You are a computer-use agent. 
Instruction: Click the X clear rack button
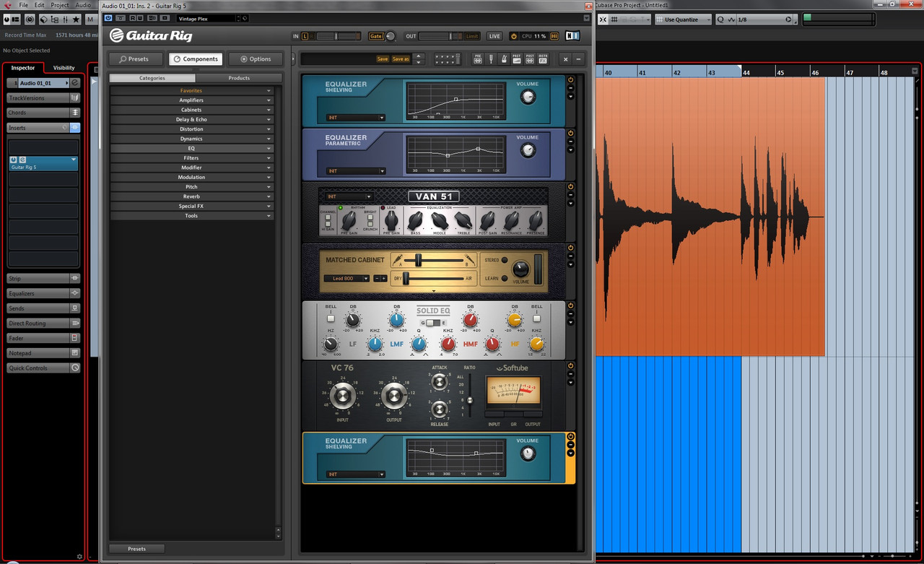[x=566, y=59]
